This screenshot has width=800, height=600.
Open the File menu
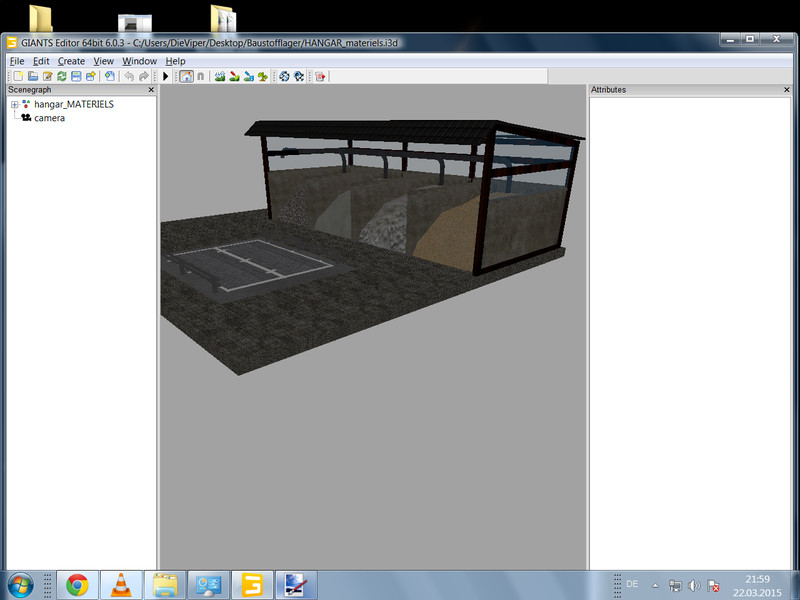(17, 61)
